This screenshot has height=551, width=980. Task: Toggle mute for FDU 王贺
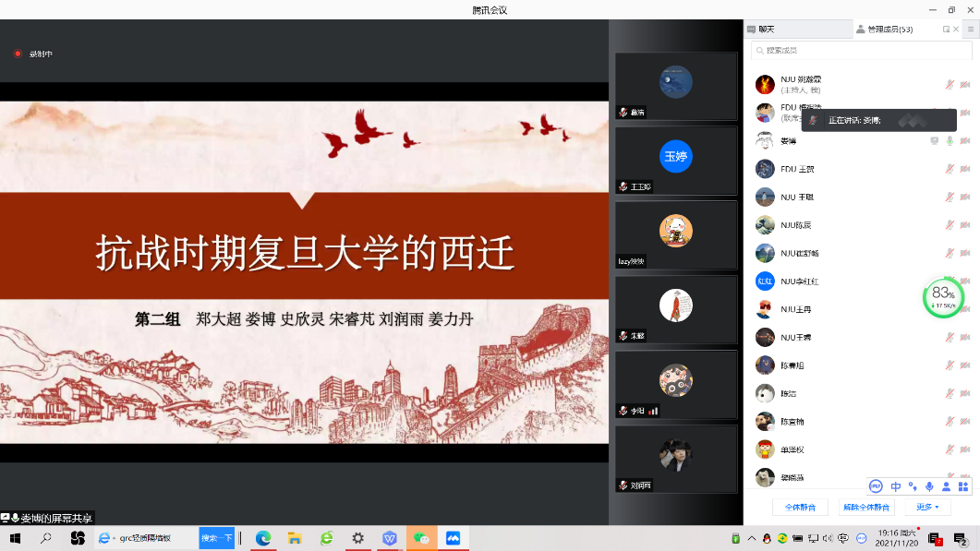click(950, 169)
